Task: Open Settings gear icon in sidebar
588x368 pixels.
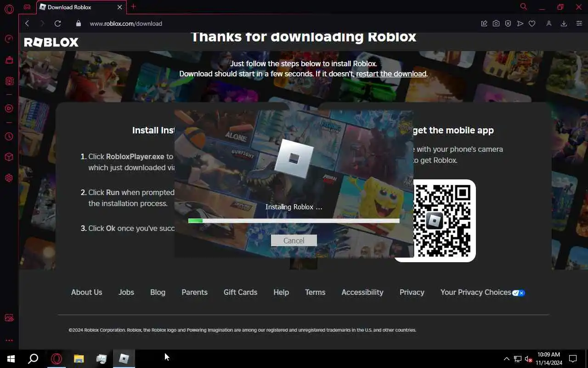Action: tap(9, 178)
